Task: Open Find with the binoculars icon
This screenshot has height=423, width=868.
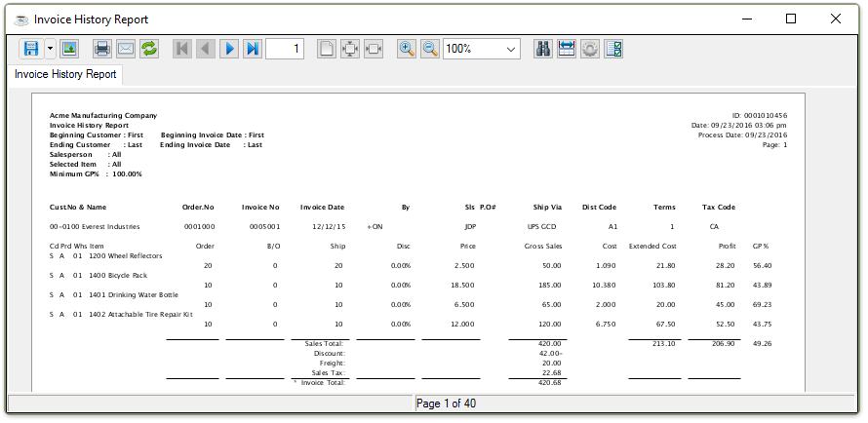Action: (543, 49)
